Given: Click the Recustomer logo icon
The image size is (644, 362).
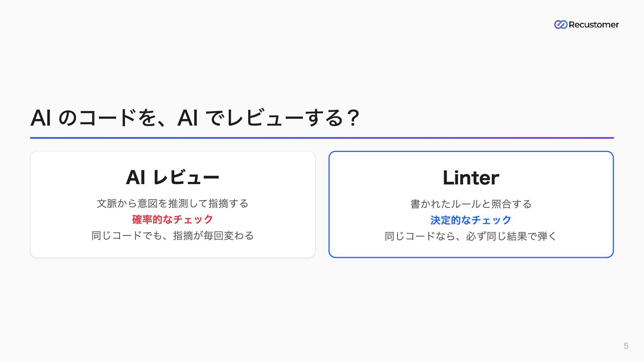Looking at the screenshot, I should point(560,24).
